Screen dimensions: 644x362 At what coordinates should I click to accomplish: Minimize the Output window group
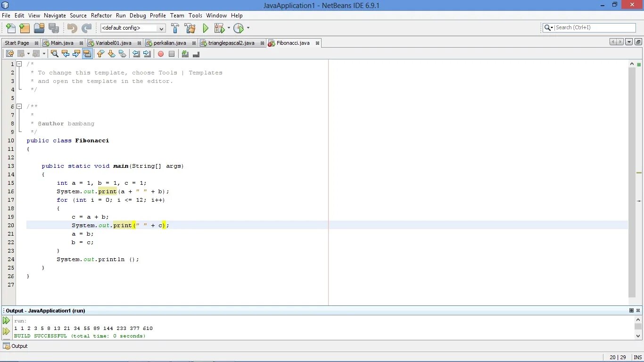631,310
